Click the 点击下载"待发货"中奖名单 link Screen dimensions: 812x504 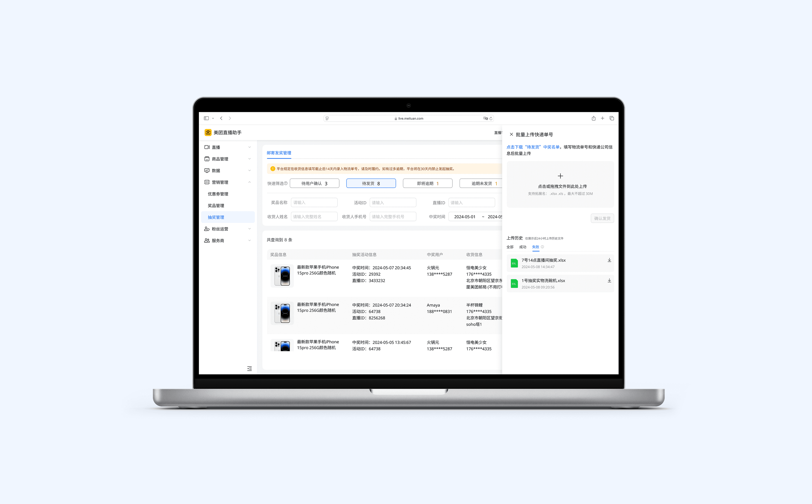tap(533, 147)
